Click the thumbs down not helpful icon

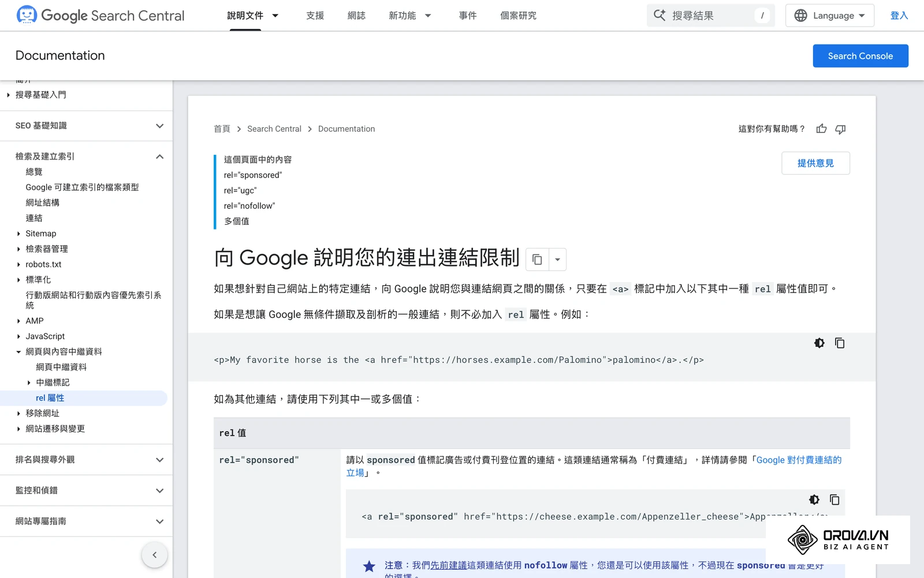(840, 129)
